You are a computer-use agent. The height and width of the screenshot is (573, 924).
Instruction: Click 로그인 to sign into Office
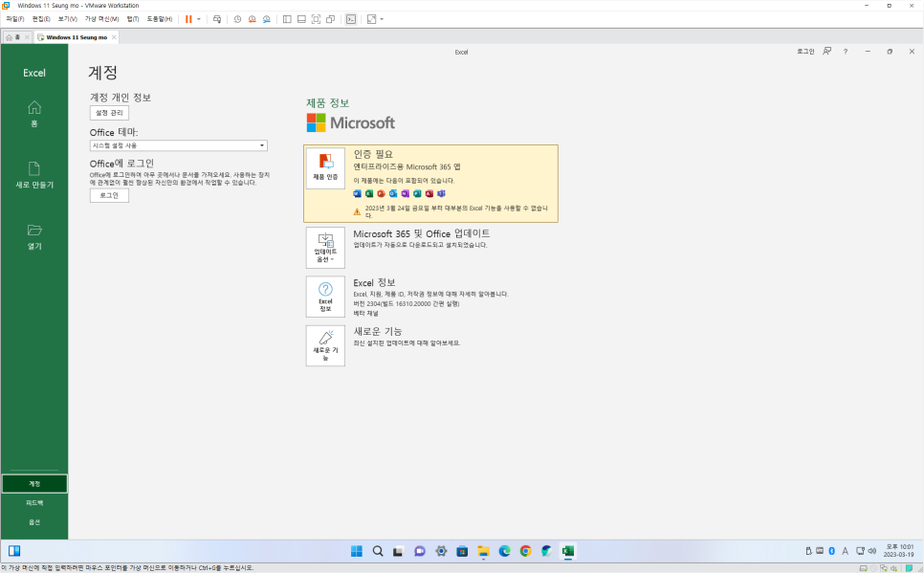point(109,194)
